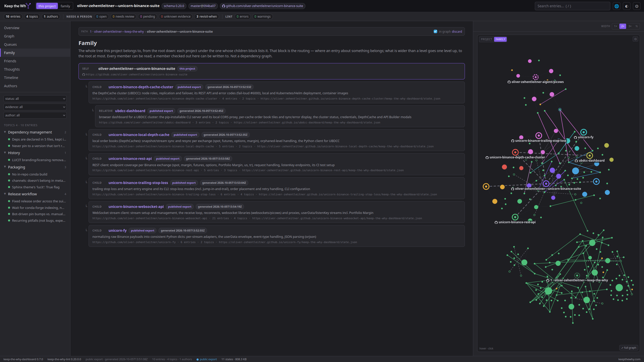Switch scope to family
The width and height of the screenshot is (644, 362).
click(x=65, y=6)
